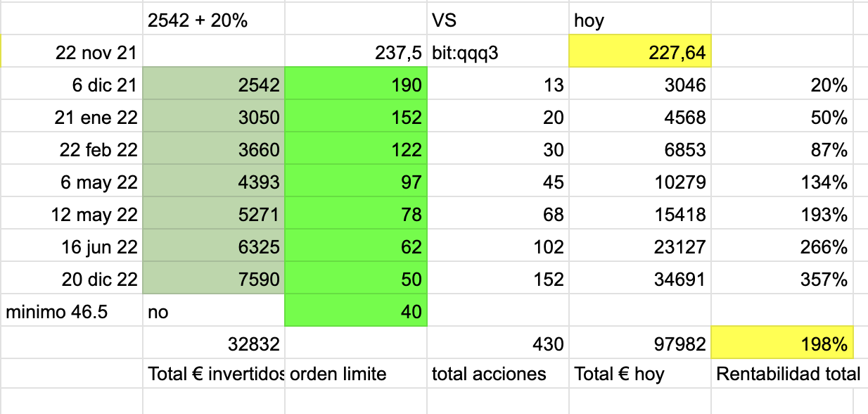Click the total invested cell 32832
Image resolution: width=868 pixels, height=414 pixels.
tap(214, 343)
